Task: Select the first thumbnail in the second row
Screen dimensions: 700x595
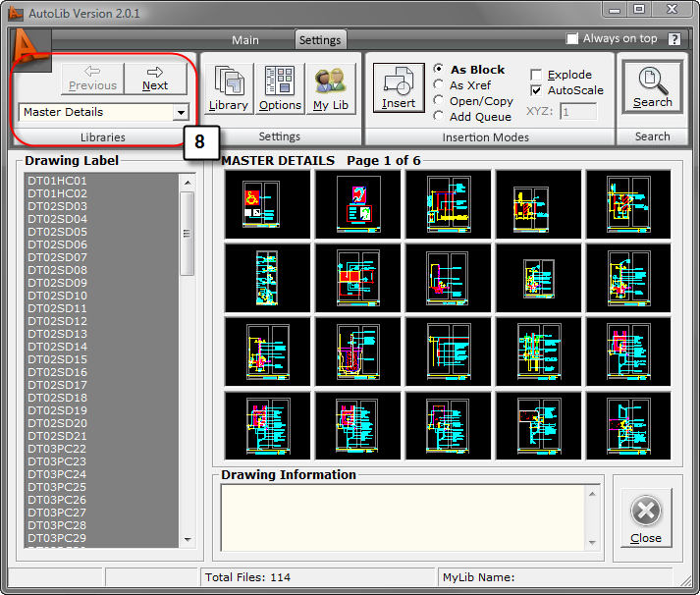Action: [x=267, y=278]
